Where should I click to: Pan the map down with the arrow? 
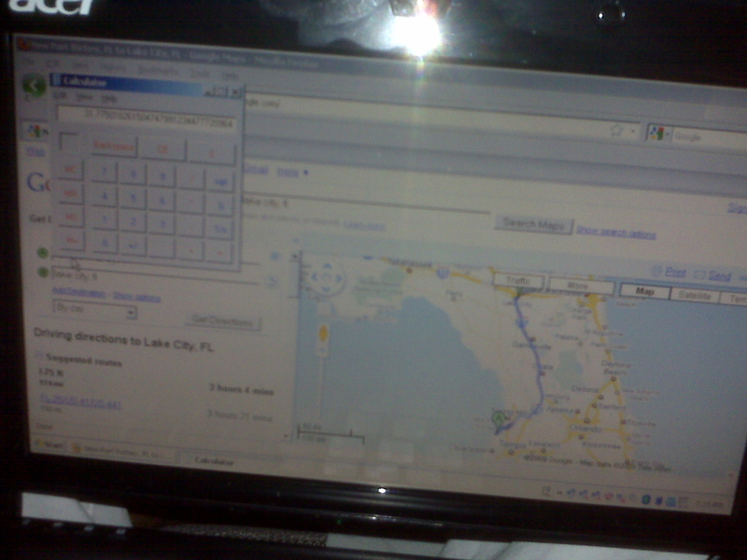coord(326,288)
